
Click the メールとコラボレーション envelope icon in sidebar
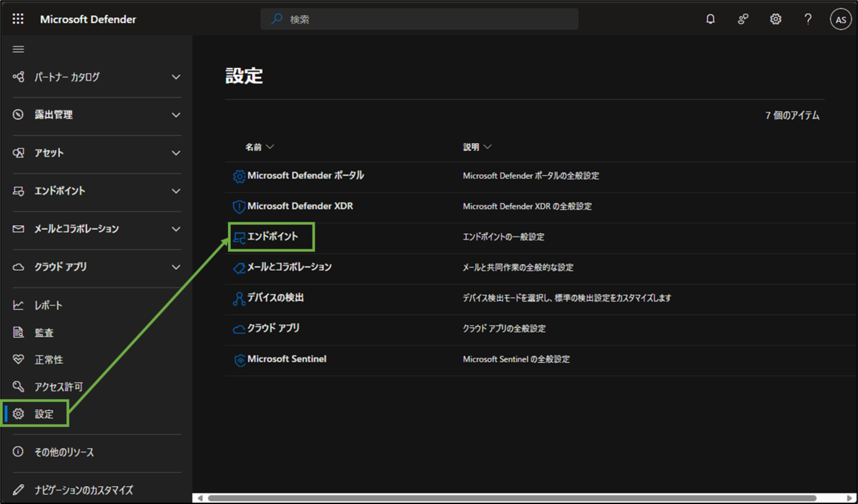19,229
